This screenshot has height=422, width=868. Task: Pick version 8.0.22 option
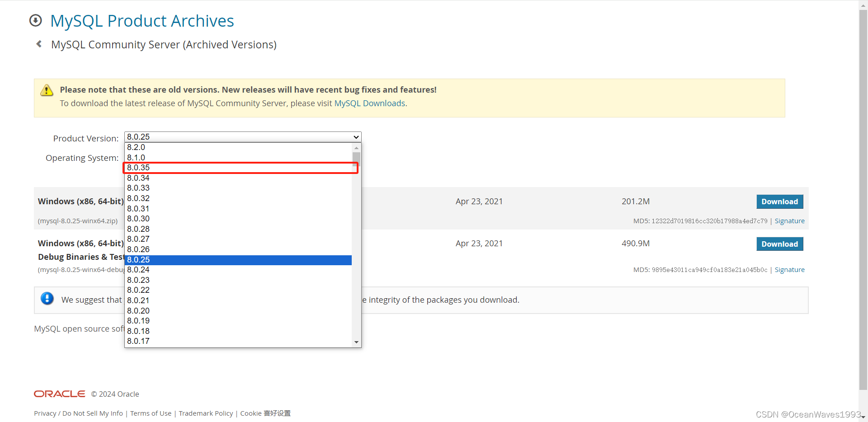[x=238, y=290]
